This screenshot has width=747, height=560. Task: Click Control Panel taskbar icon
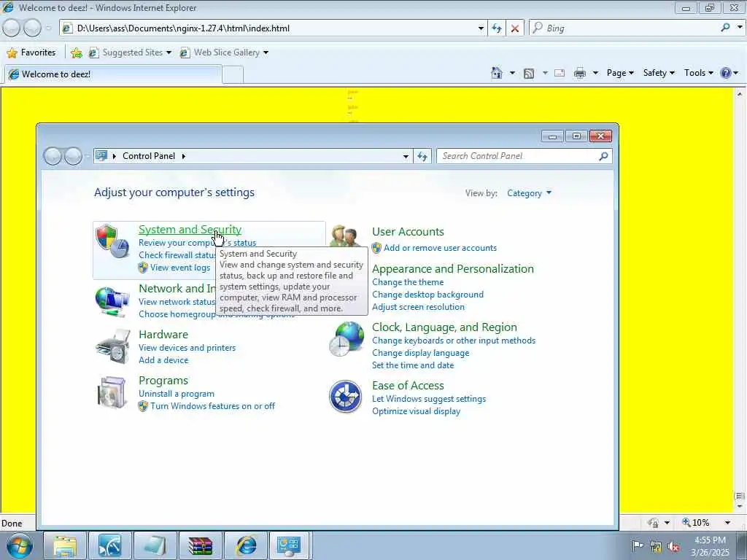[x=290, y=545]
